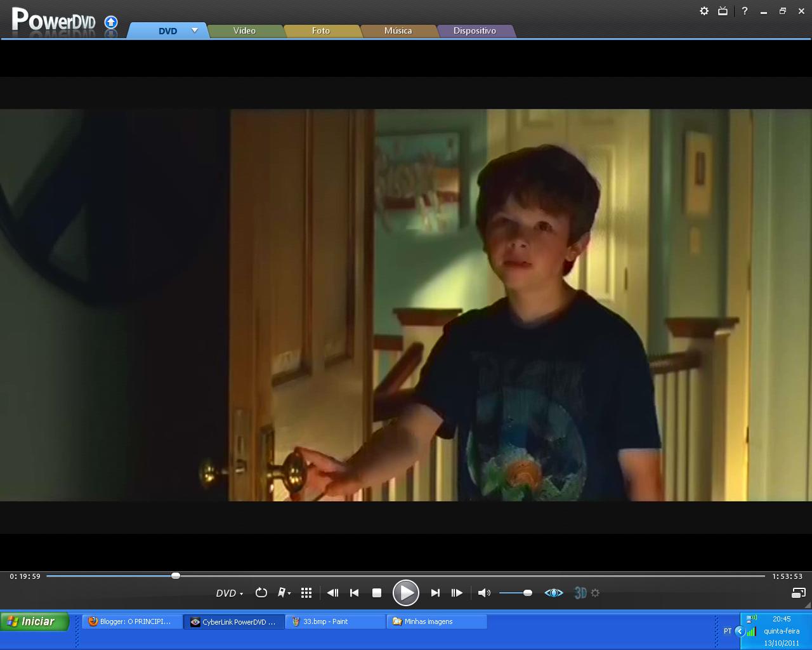Switch to 33.bmp - Paint taskbar button
812x650 pixels.
[x=336, y=621]
